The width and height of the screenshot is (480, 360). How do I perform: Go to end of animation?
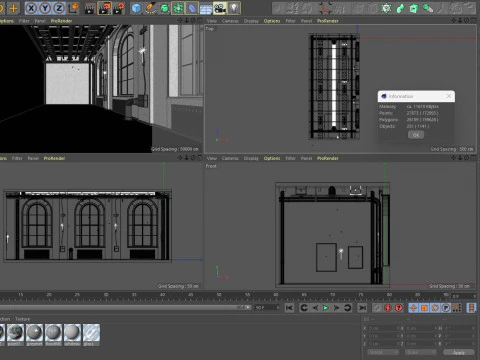(362, 308)
